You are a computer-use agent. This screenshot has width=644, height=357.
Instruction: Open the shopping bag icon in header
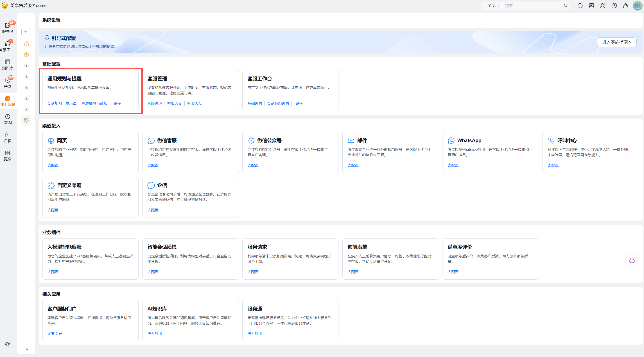pyautogui.click(x=626, y=5)
